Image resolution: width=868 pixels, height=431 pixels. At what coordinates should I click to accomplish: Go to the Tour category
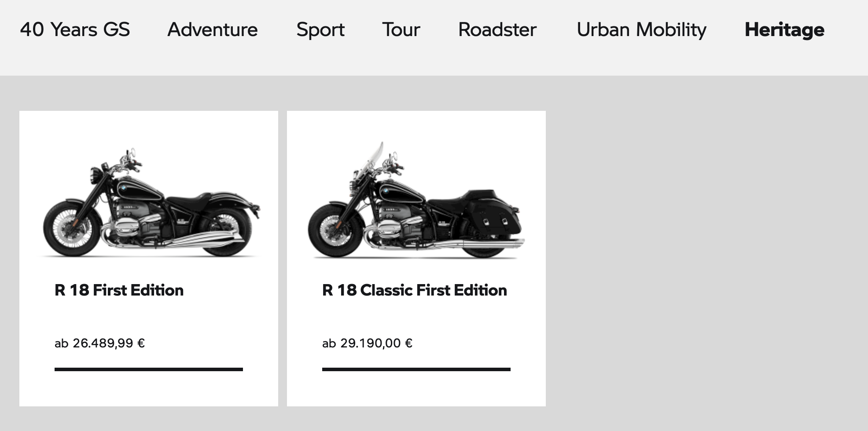(401, 30)
